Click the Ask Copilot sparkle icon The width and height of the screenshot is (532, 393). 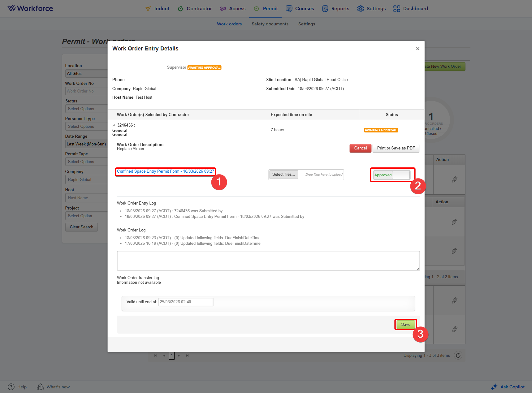pos(494,387)
